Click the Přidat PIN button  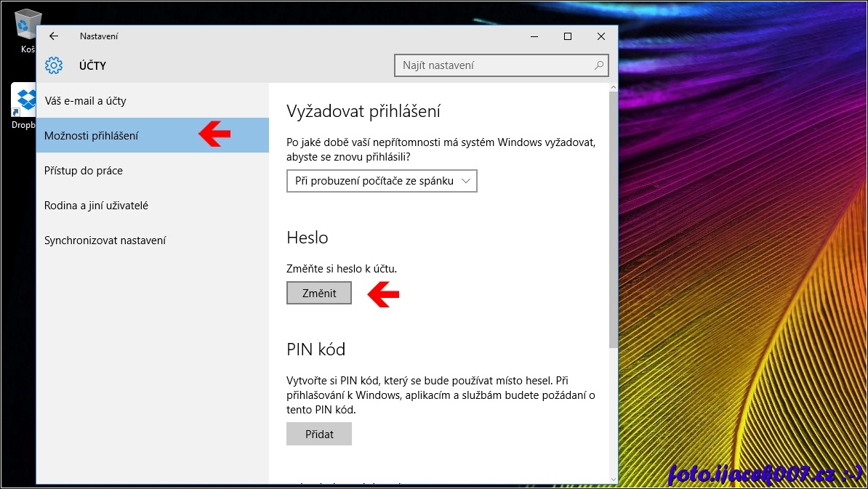(319, 434)
